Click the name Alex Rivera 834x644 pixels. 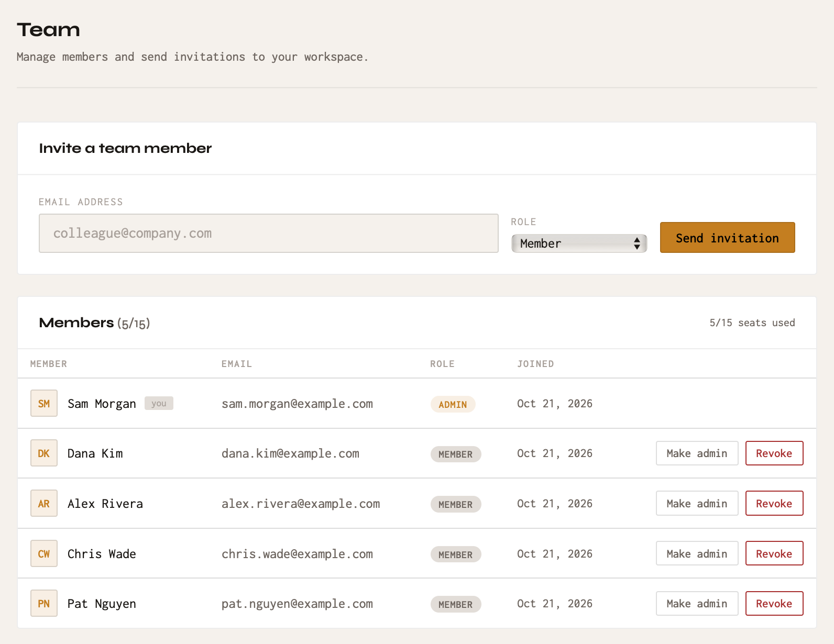coord(105,504)
